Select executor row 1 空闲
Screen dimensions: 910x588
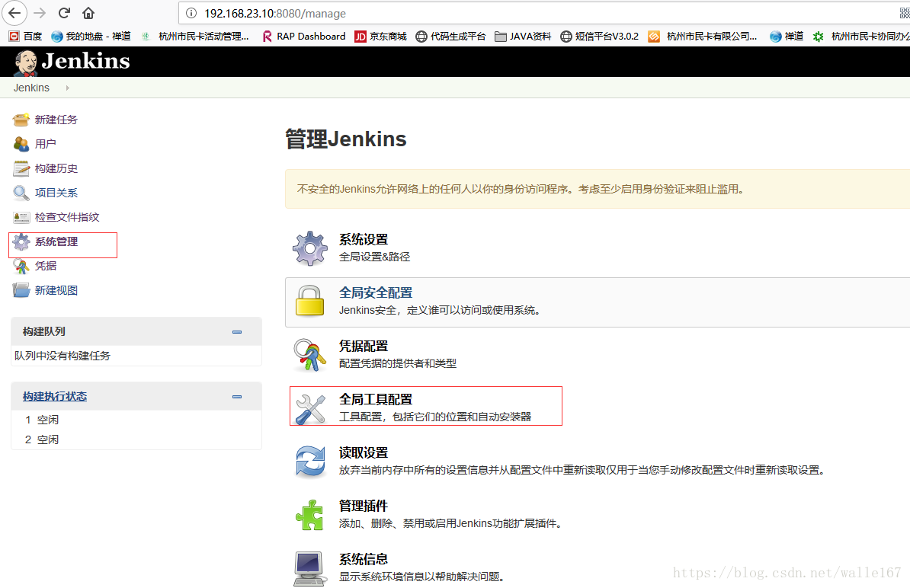[x=136, y=420]
